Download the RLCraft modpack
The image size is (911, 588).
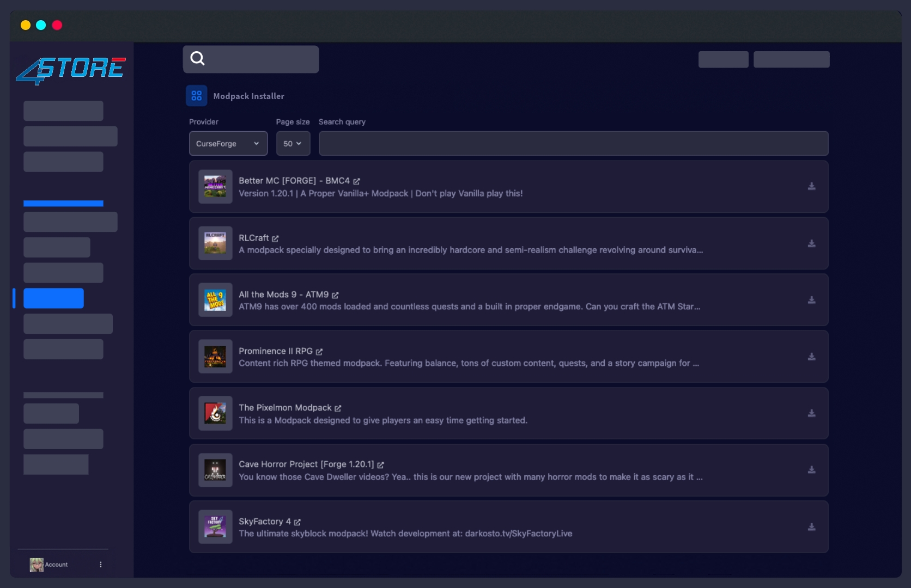tap(811, 243)
